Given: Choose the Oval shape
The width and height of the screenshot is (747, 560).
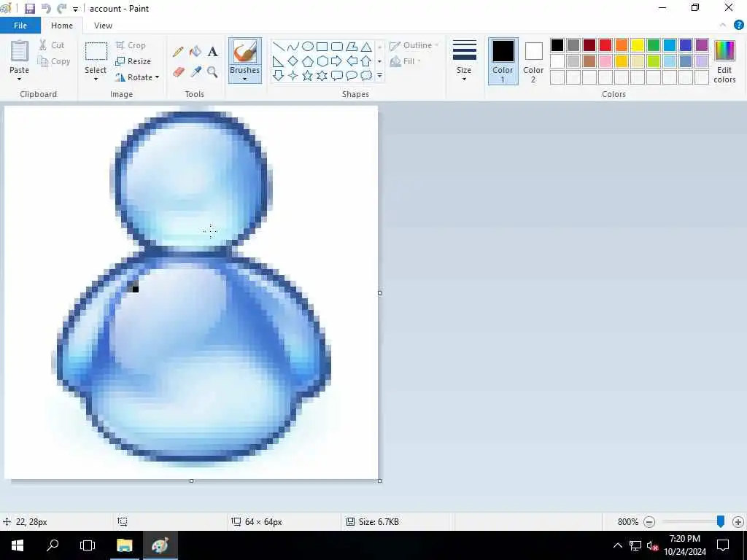Looking at the screenshot, I should click(x=308, y=46).
